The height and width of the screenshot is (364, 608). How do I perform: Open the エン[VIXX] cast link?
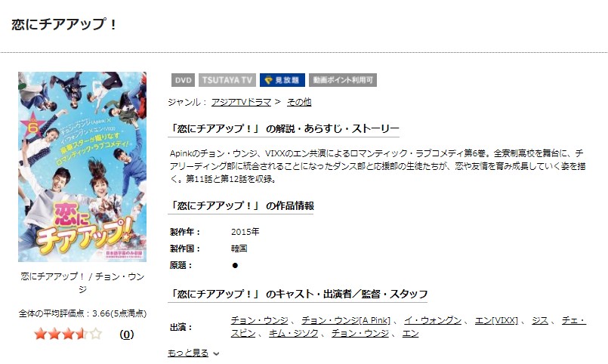pyautogui.click(x=496, y=320)
